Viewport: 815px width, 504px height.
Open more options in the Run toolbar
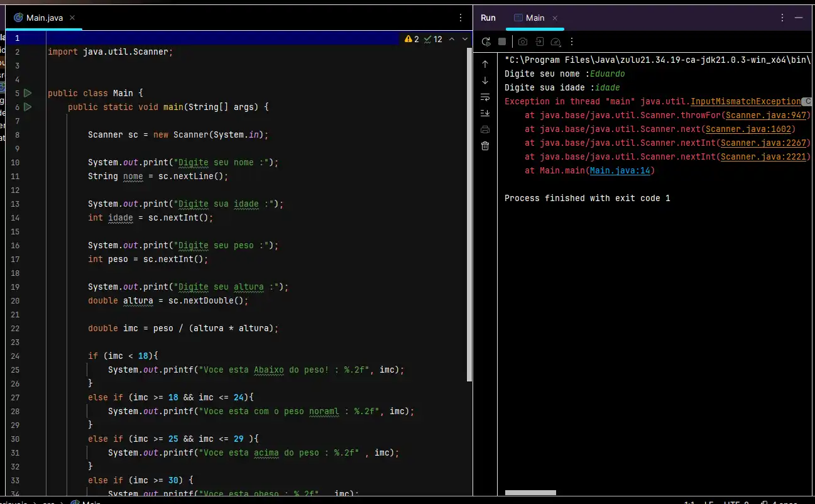572,41
